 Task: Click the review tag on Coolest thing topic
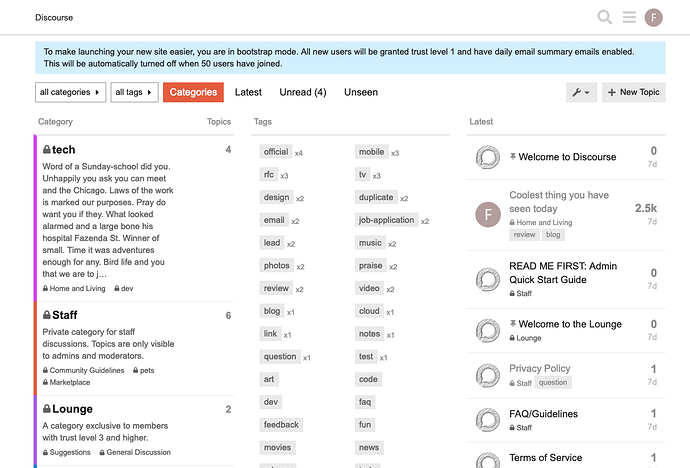525,235
